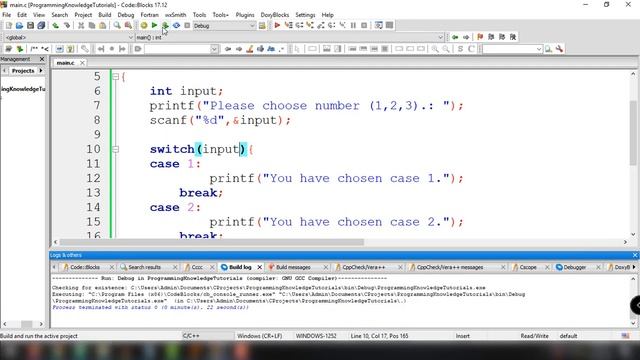
Task: Click the blue Rebuild icon
Action: [x=176, y=25]
